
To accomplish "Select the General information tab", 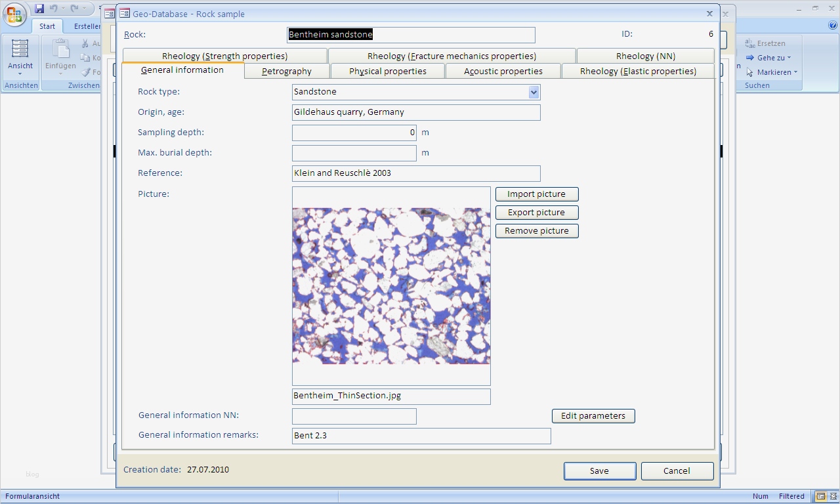I will click(x=182, y=70).
